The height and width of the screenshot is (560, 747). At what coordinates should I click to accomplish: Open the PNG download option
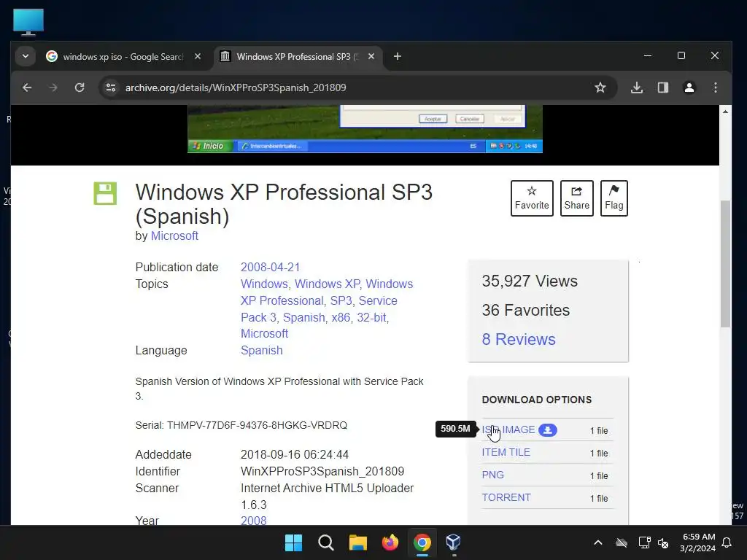pyautogui.click(x=492, y=475)
